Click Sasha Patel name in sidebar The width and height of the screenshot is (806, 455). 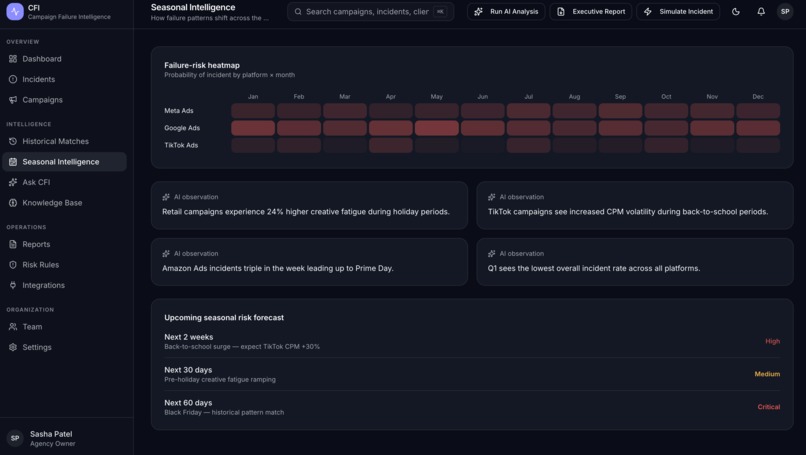51,434
